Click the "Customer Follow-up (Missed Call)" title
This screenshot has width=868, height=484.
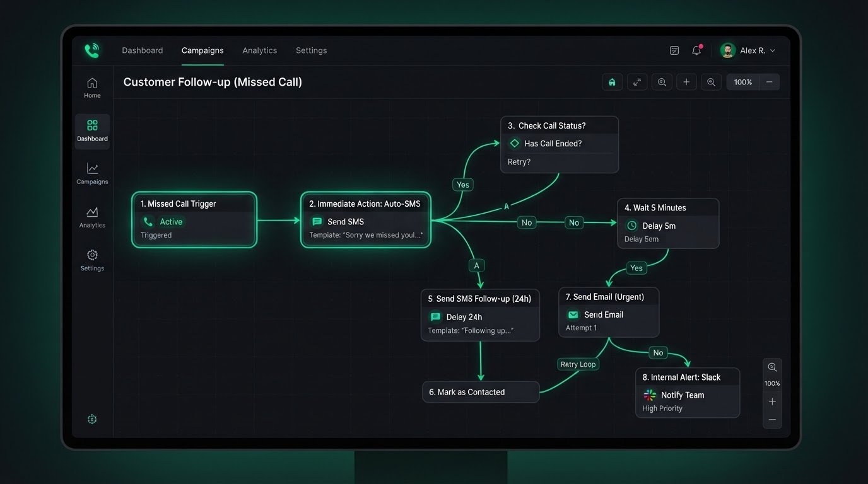[x=213, y=82]
